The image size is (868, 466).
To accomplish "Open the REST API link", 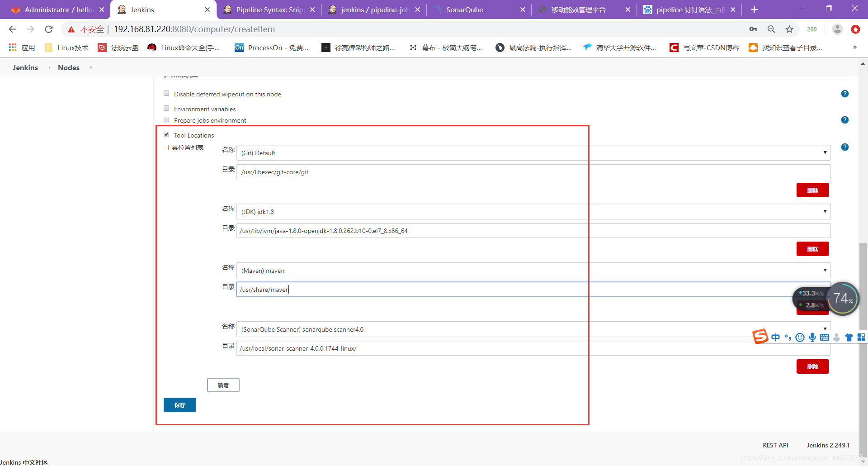I will (x=775, y=445).
